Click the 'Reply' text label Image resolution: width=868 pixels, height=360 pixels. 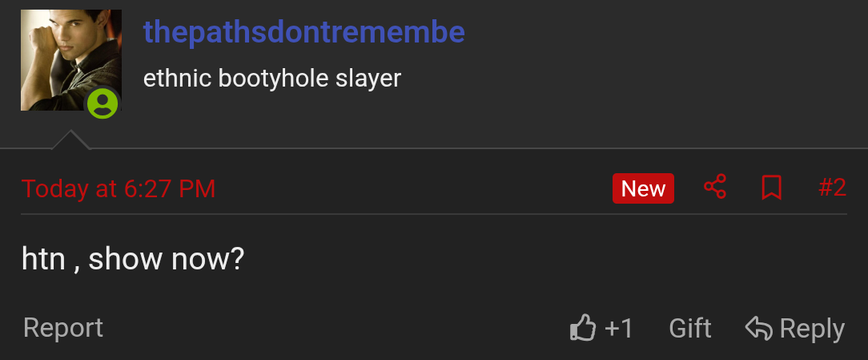click(x=811, y=329)
